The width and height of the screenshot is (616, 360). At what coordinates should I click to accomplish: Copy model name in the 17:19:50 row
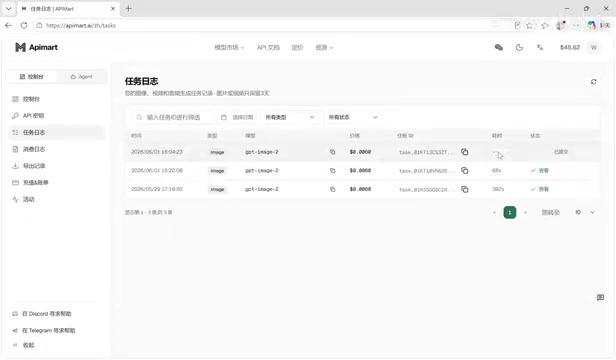(332, 189)
